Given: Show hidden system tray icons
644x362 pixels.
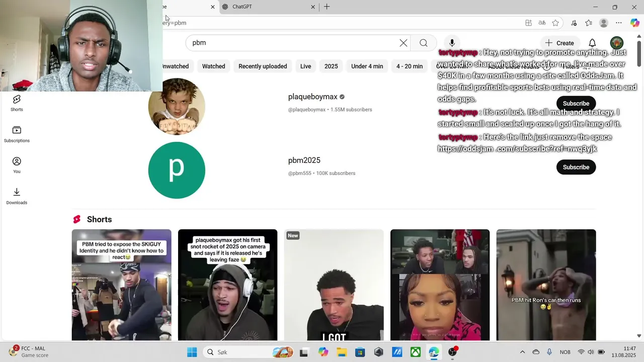Looking at the screenshot, I should (522, 352).
